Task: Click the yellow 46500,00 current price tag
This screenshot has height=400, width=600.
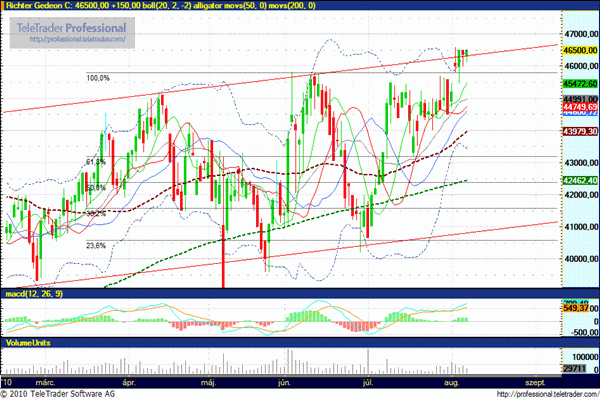Action: pos(580,51)
